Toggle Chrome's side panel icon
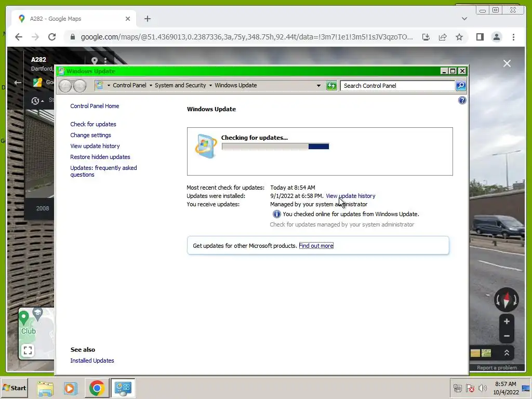Viewport: 532px width, 399px height. (x=480, y=37)
